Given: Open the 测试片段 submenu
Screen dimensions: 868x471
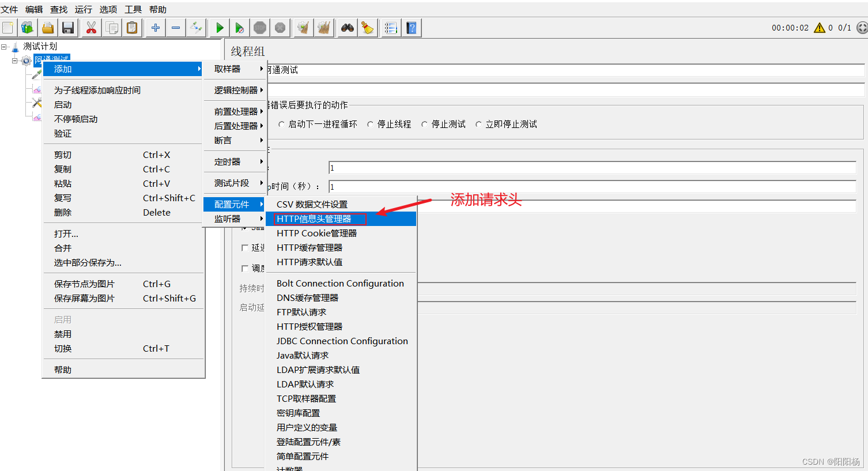Looking at the screenshot, I should pos(236,183).
